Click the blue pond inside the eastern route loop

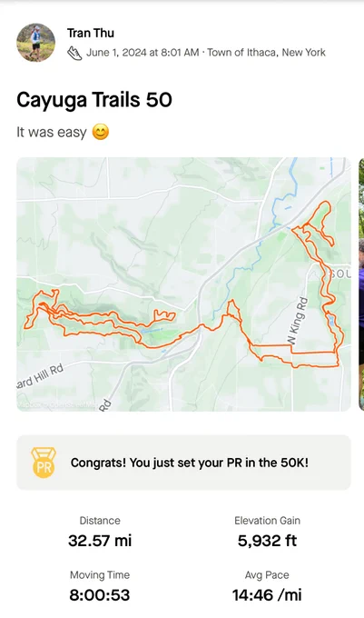coord(331,319)
